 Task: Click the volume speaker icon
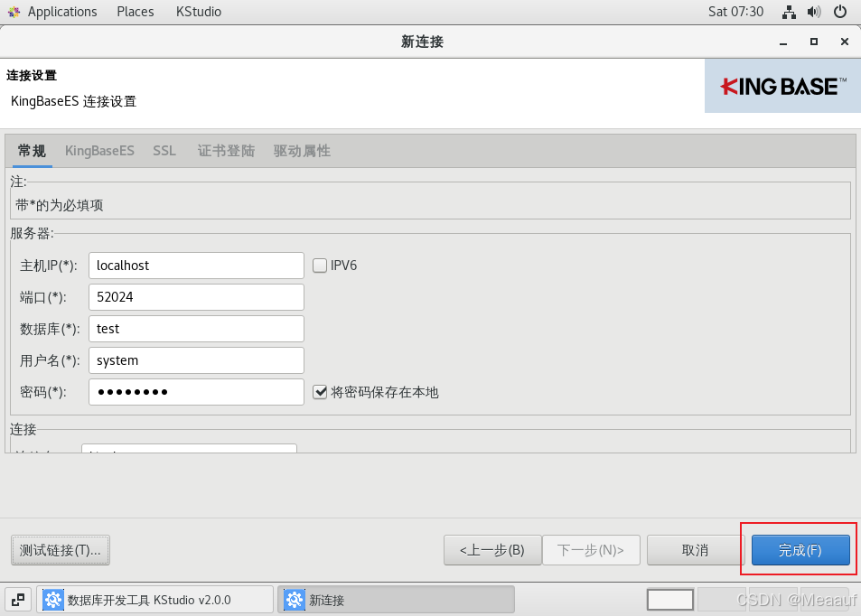click(814, 12)
